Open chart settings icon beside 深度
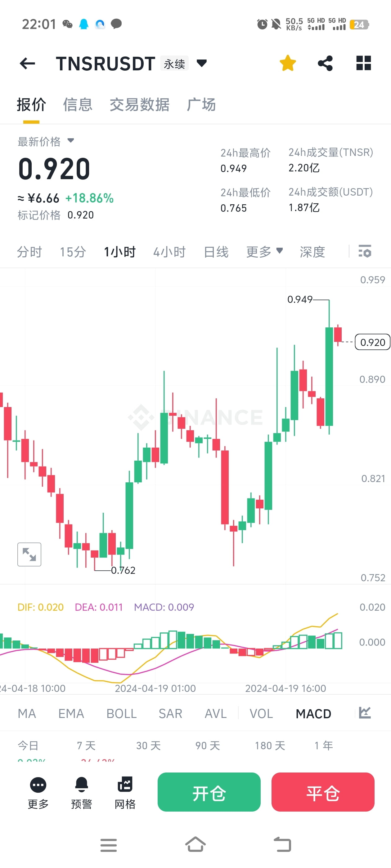Image resolution: width=391 pixels, height=868 pixels. pyautogui.click(x=365, y=252)
